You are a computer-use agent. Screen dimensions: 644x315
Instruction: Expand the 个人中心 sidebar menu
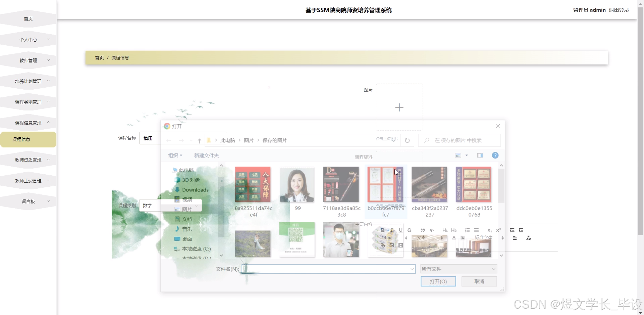coord(28,40)
